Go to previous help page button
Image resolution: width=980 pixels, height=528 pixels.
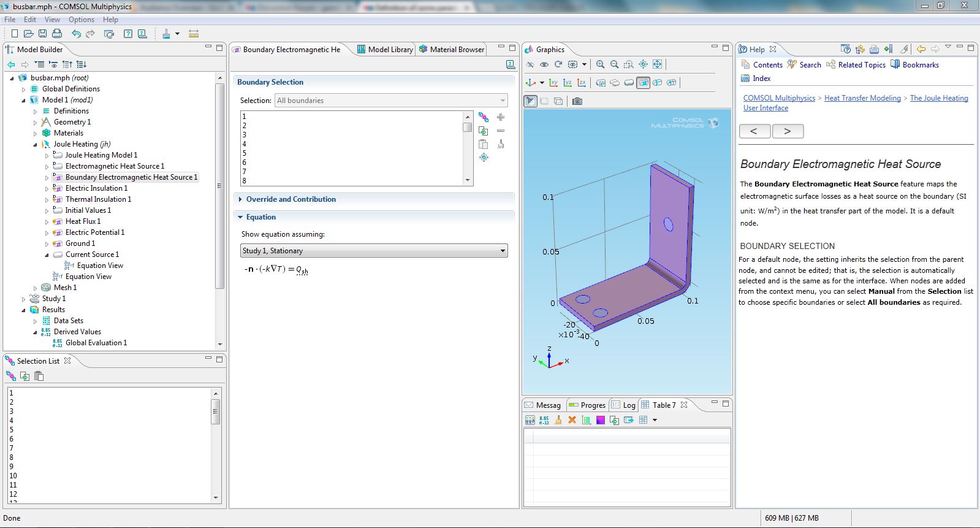[754, 131]
